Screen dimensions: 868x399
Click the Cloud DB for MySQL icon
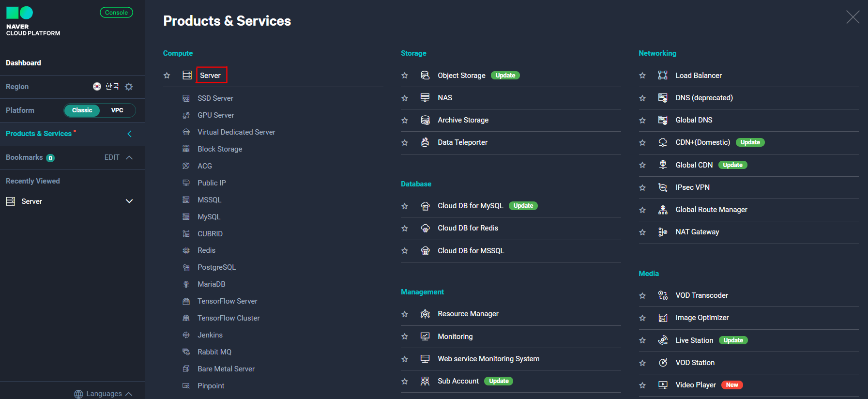(x=425, y=206)
